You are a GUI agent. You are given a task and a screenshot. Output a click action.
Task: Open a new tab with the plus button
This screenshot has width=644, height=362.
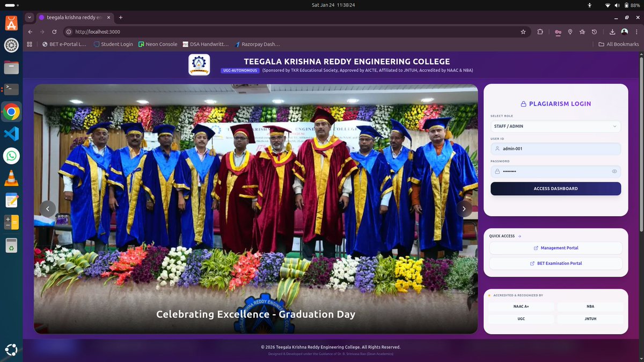tap(121, 18)
